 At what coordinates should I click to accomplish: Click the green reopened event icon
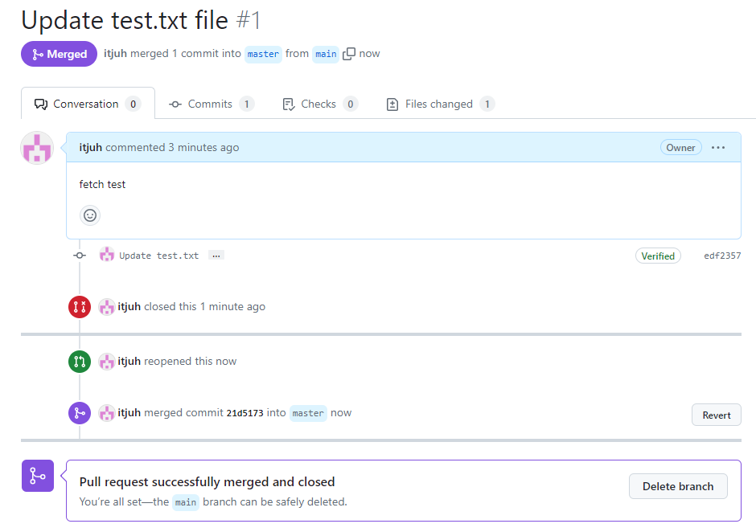pos(80,362)
